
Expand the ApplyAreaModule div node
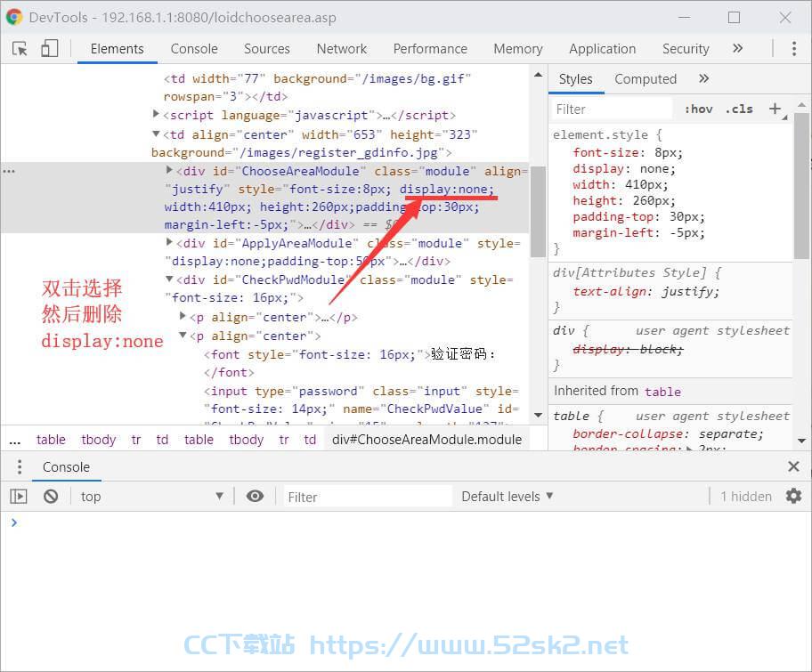(169, 241)
